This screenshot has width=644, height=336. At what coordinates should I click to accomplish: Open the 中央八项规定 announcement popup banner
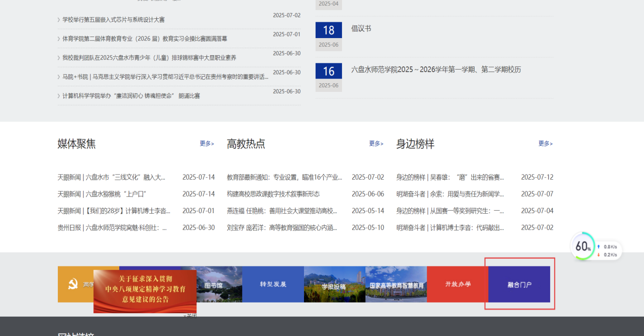pos(145,291)
